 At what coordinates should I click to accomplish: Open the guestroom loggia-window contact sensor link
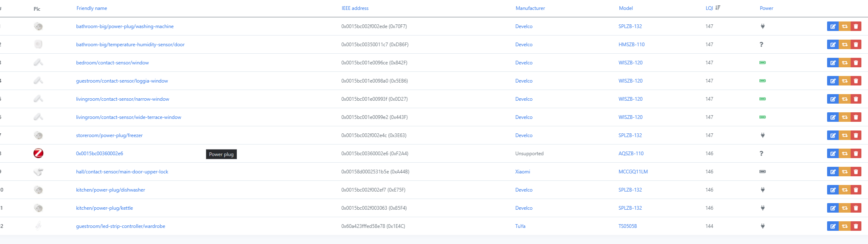122,81
